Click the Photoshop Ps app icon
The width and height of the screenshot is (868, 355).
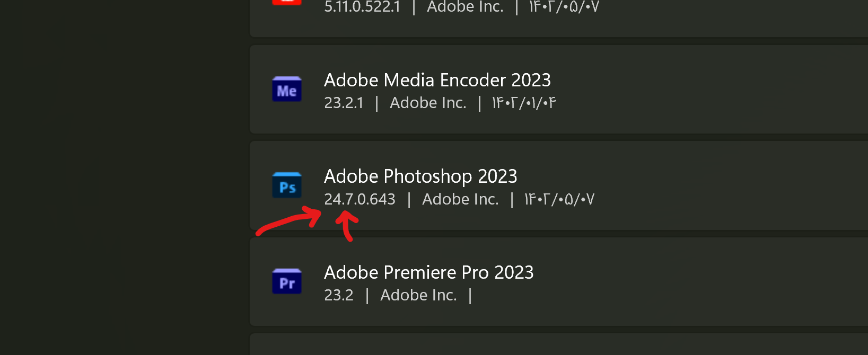click(x=287, y=185)
